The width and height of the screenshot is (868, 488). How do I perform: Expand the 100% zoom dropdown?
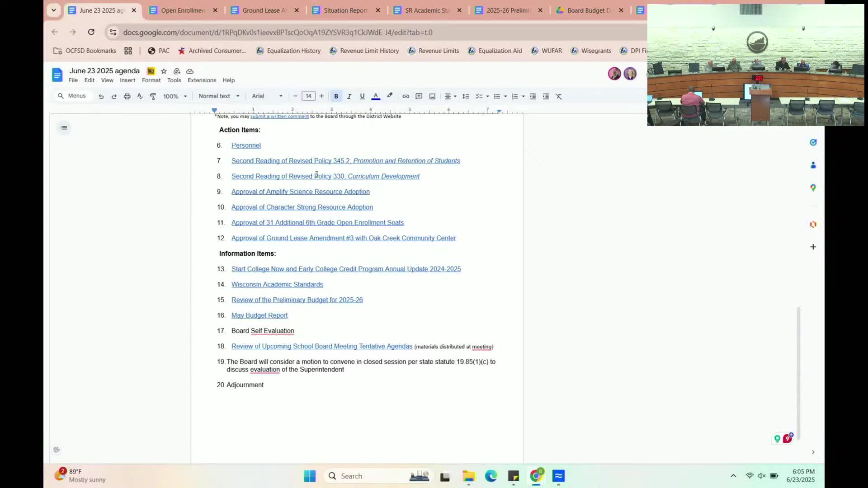point(175,96)
